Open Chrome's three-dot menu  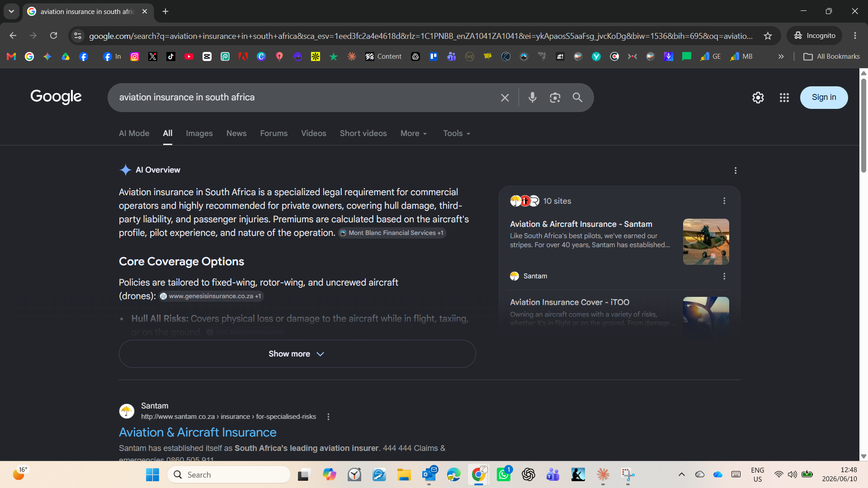click(855, 36)
